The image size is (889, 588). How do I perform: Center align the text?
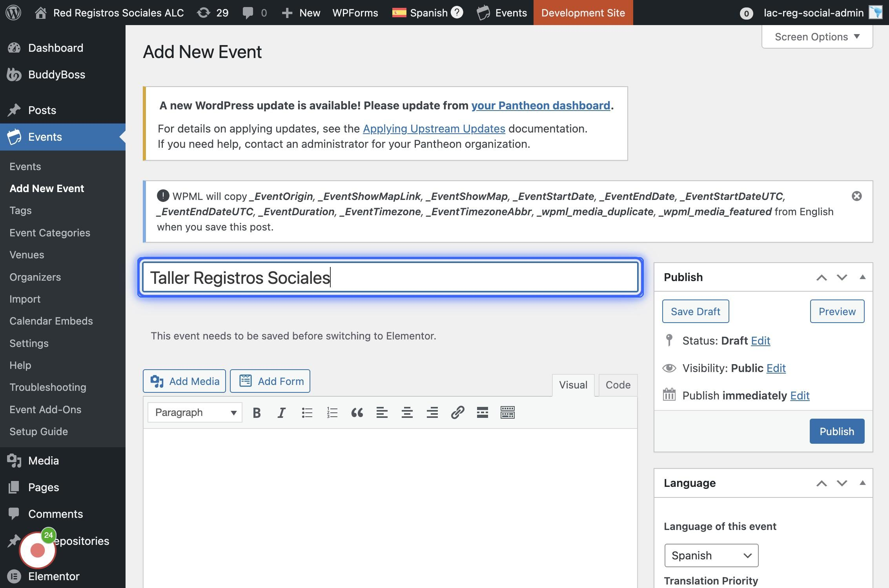click(407, 412)
